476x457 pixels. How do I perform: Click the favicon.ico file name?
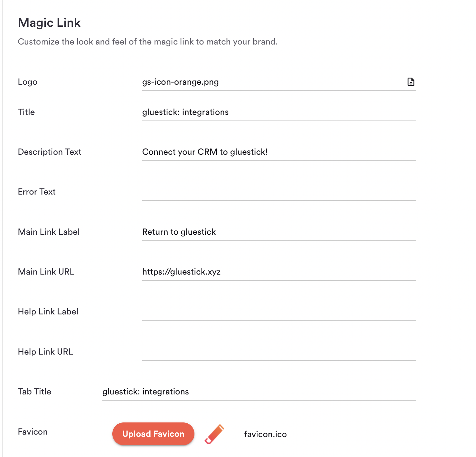[265, 434]
